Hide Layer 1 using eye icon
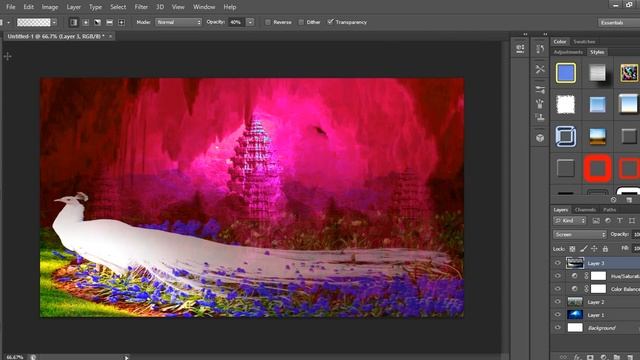Image resolution: width=640 pixels, height=360 pixels. (x=558, y=315)
